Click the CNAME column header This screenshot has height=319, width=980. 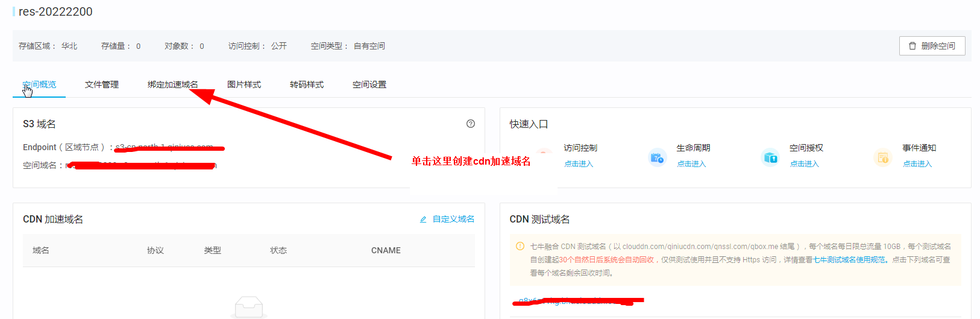[x=386, y=250]
